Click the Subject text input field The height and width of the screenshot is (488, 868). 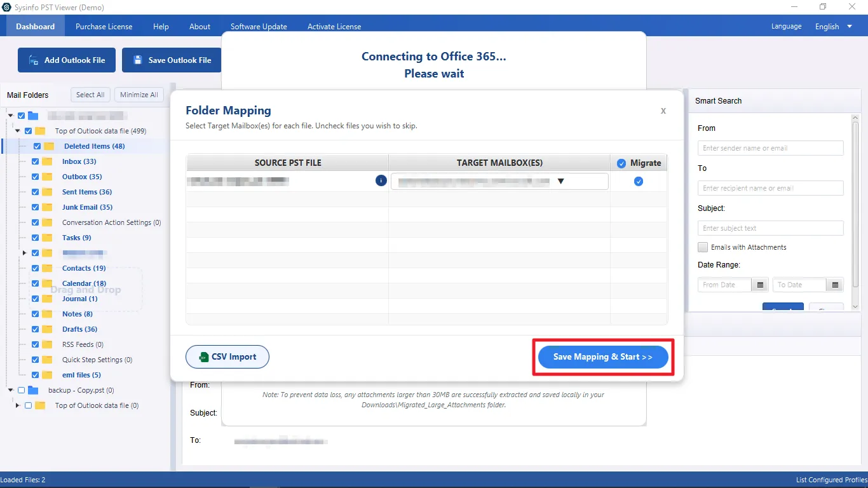pos(771,228)
